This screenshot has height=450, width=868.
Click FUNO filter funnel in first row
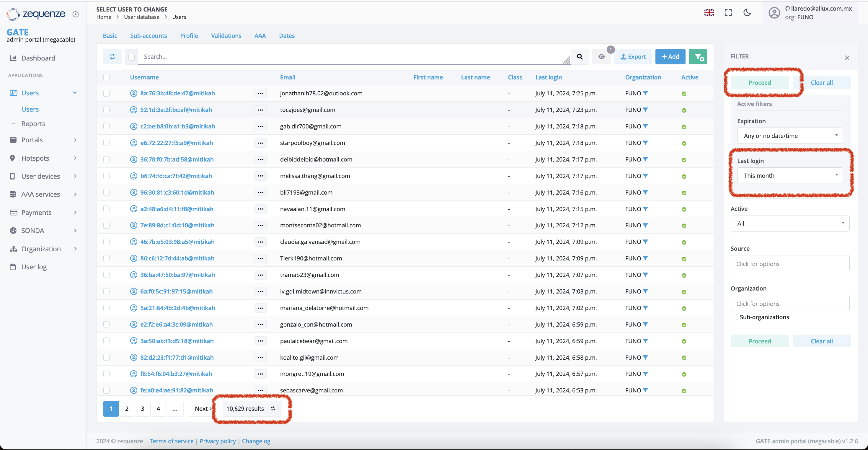[x=645, y=93]
